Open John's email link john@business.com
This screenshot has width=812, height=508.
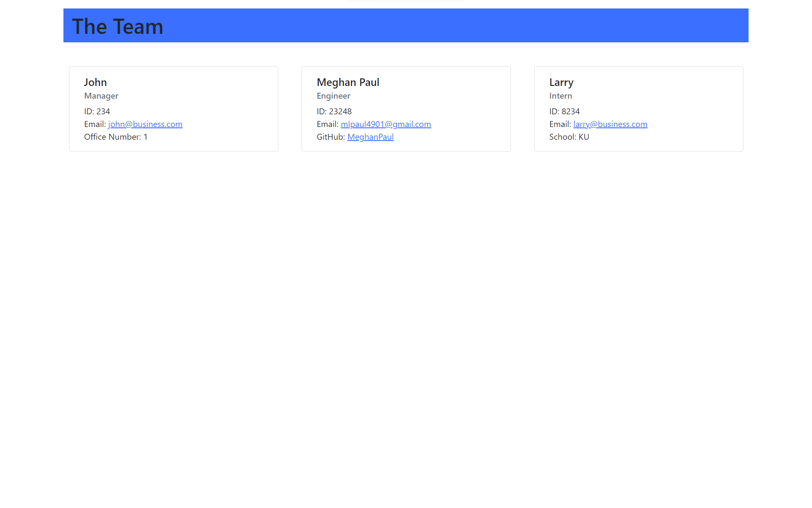coord(145,124)
